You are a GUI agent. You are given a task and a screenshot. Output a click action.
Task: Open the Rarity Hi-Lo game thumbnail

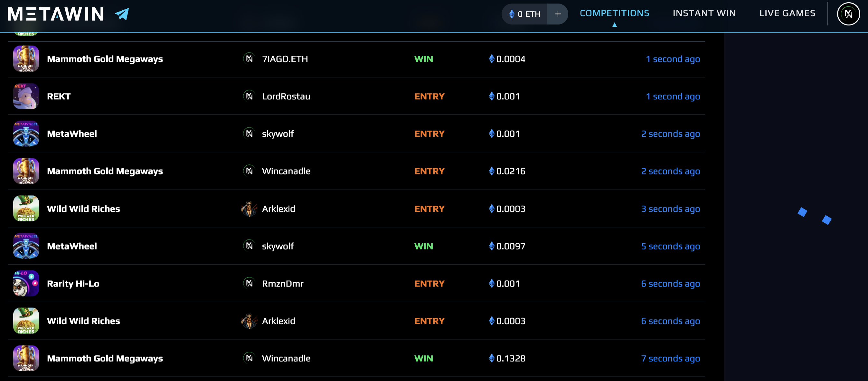click(26, 283)
